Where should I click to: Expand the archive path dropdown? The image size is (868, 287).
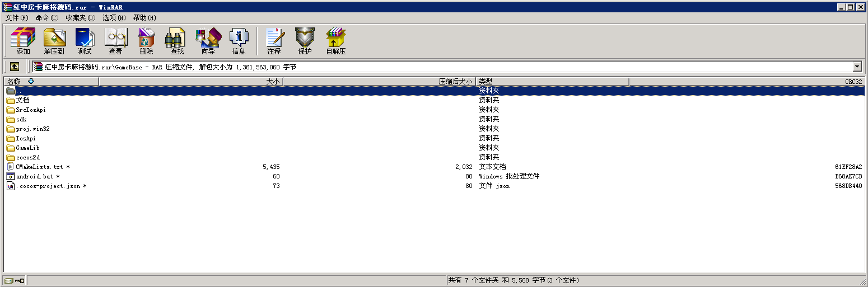(x=857, y=67)
